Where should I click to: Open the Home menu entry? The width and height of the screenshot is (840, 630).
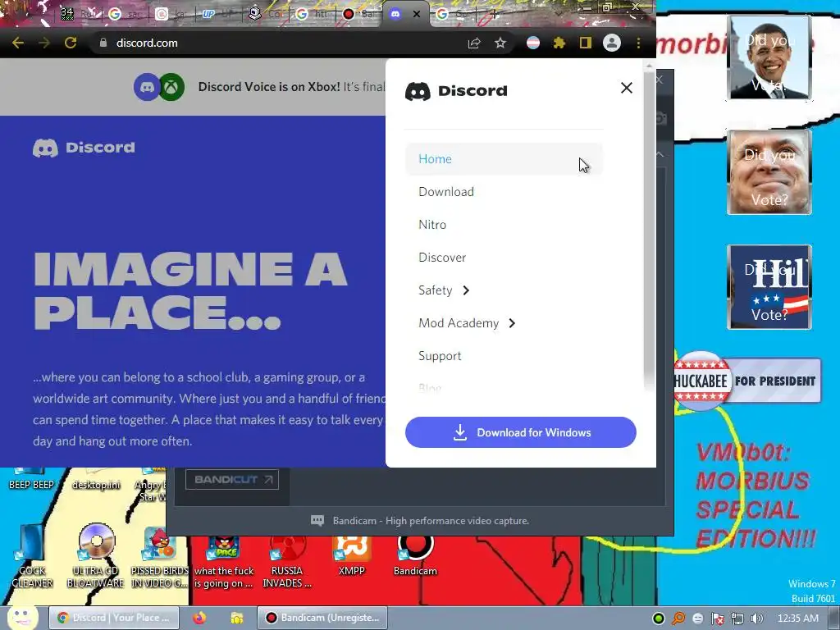(x=504, y=159)
